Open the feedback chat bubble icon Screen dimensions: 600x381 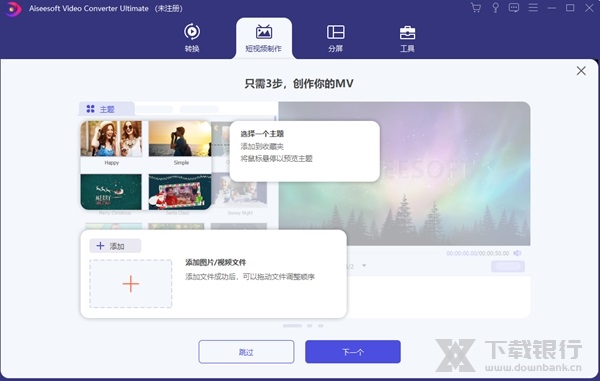(x=514, y=8)
